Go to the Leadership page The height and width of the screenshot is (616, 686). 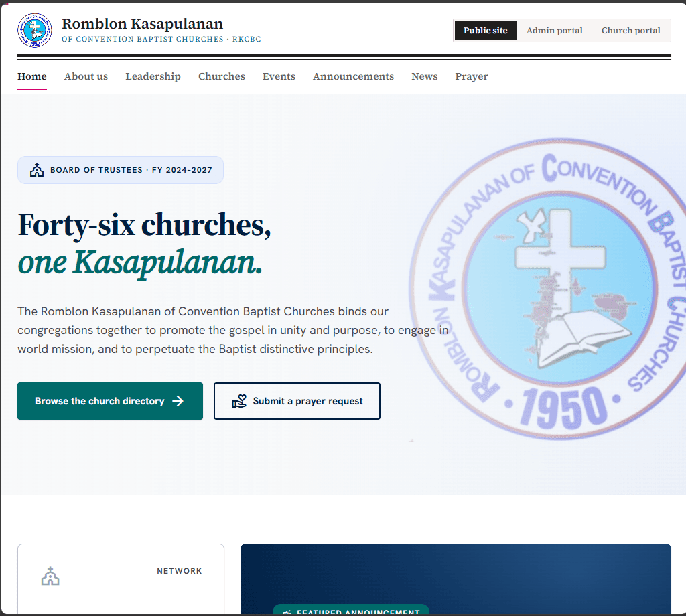(x=153, y=76)
